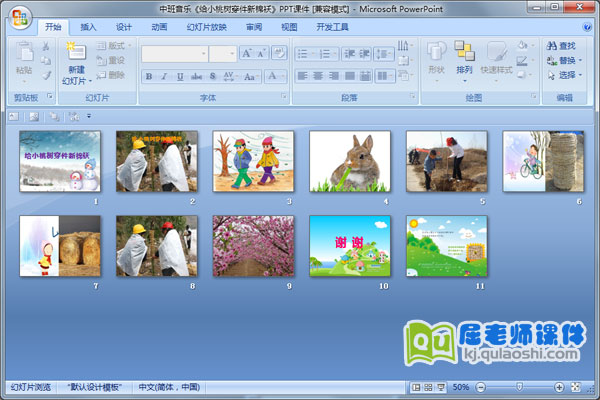This screenshot has height=400, width=600.
Task: Click Select button in editing group
Action: [564, 75]
